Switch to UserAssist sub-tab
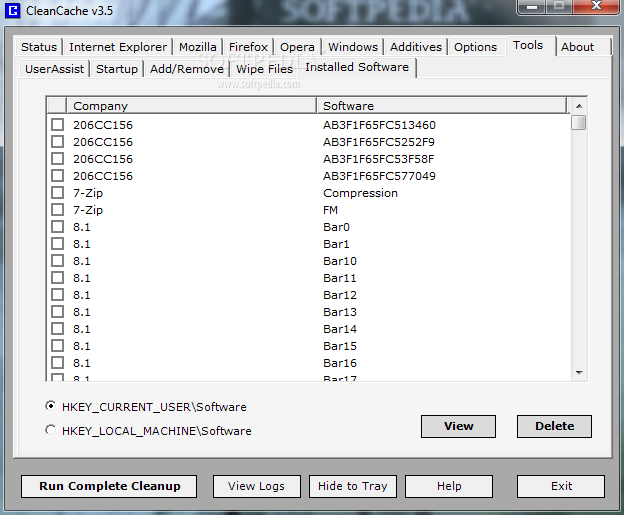 (x=55, y=69)
